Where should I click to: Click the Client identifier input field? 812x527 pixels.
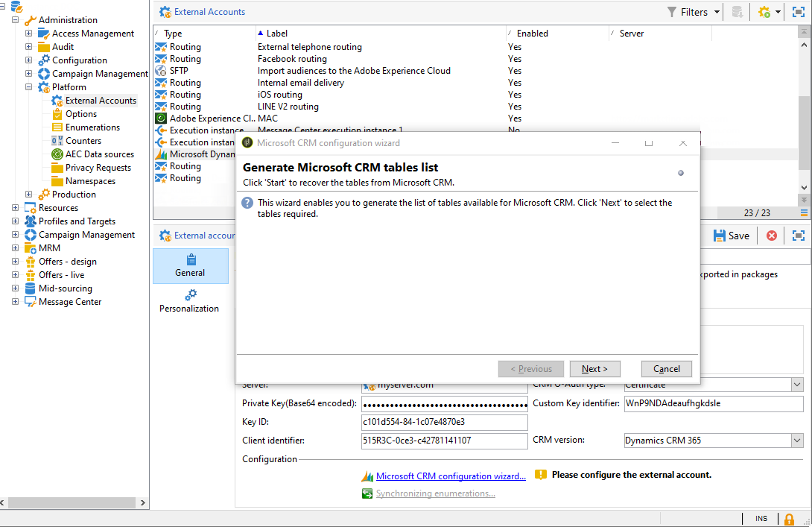point(444,441)
